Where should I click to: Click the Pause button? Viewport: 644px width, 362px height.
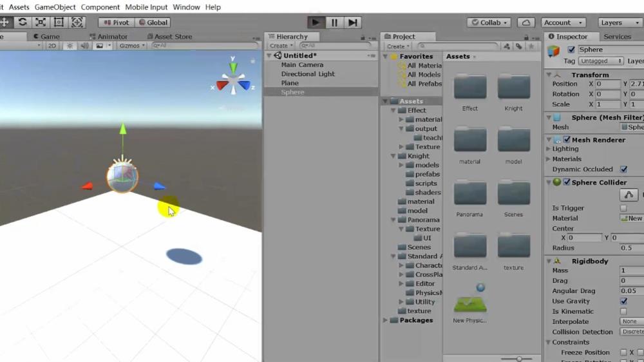[x=334, y=23]
